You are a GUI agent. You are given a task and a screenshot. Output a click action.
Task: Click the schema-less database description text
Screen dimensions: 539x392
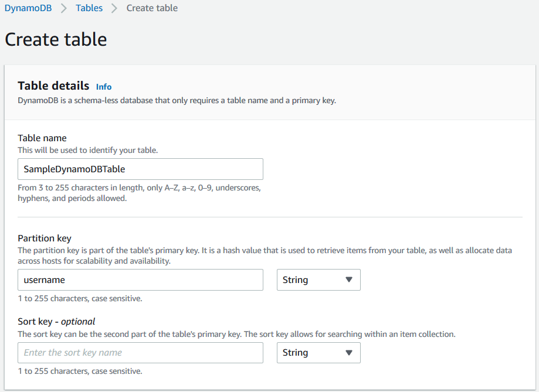click(177, 100)
